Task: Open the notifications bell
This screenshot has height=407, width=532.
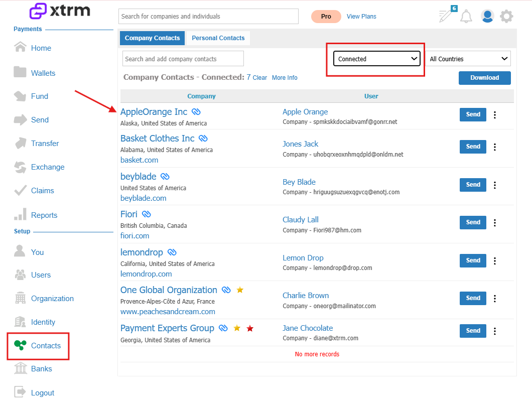Action: point(466,16)
